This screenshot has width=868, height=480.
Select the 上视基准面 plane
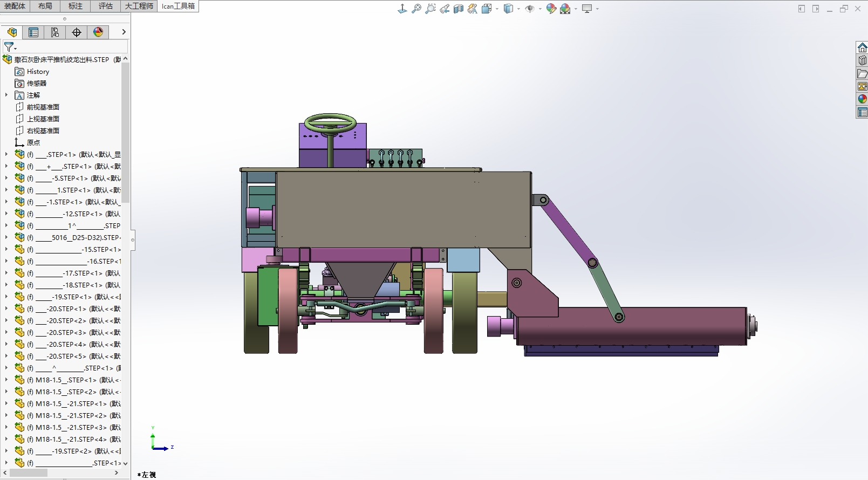tap(43, 119)
